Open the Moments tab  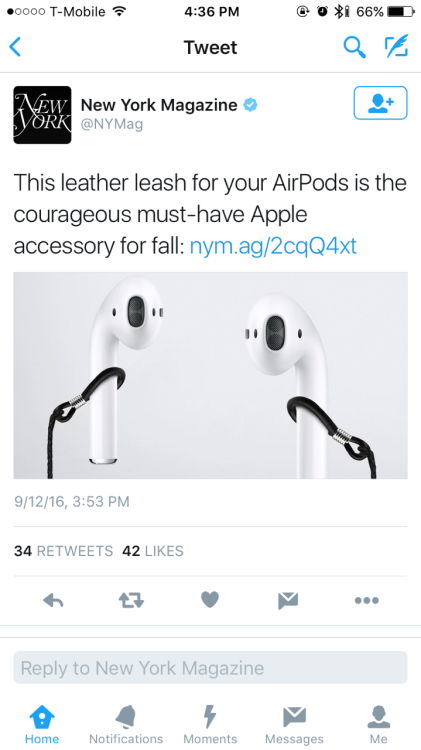(x=210, y=725)
